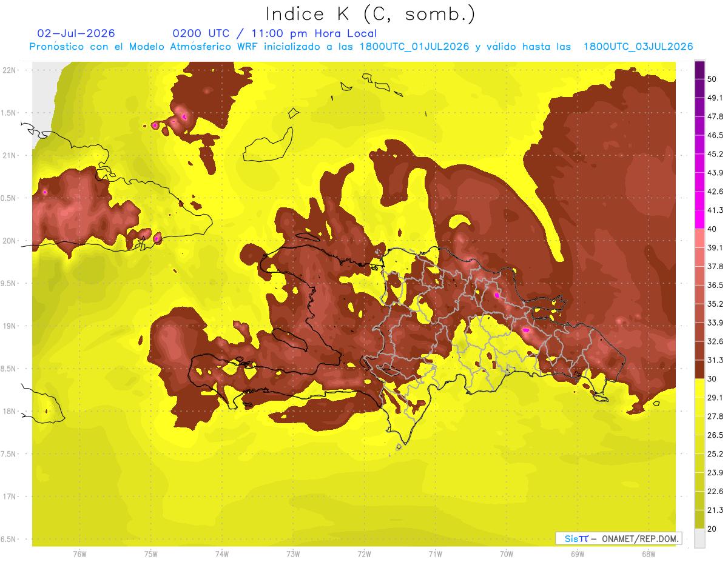Click the "Indice K (C, somb.)" chart title
The height and width of the screenshot is (562, 728).
tap(369, 14)
